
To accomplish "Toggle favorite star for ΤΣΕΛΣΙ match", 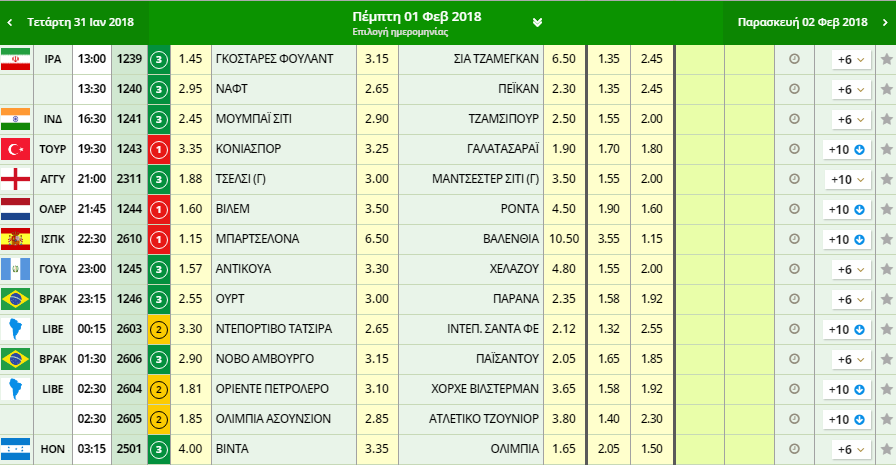I will (x=886, y=180).
